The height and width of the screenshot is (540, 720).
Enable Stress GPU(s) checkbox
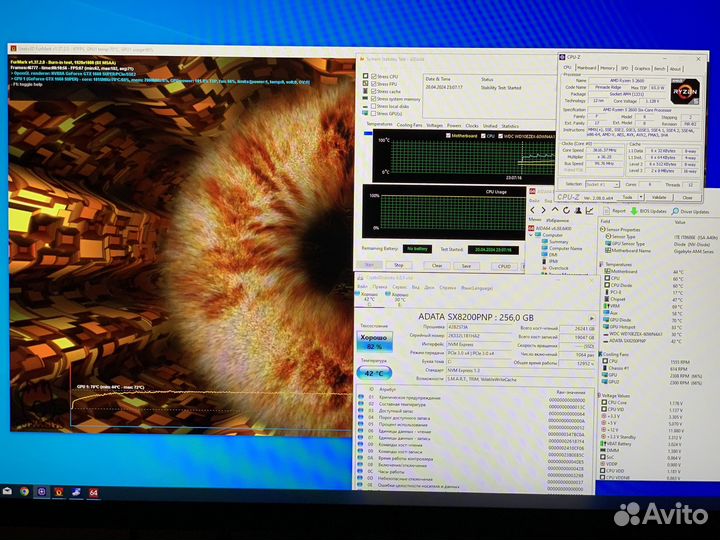coord(374,113)
